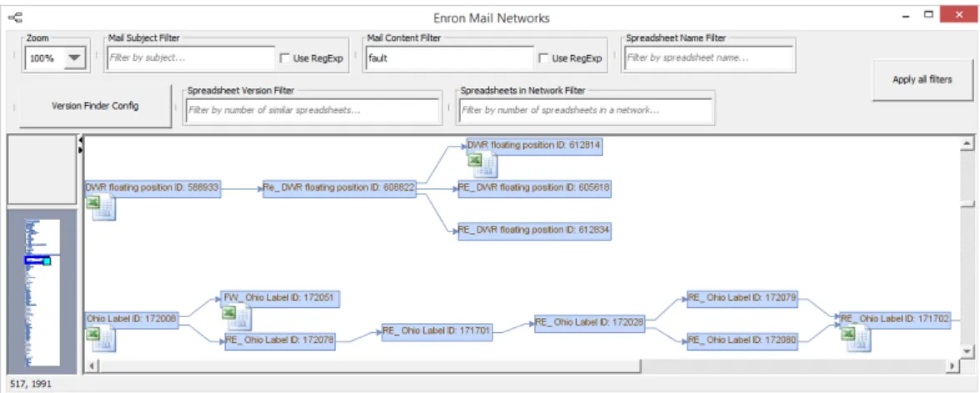Click spreadsheet icon under Ohio Label 172008
The width and height of the screenshot is (980, 393).
101,338
